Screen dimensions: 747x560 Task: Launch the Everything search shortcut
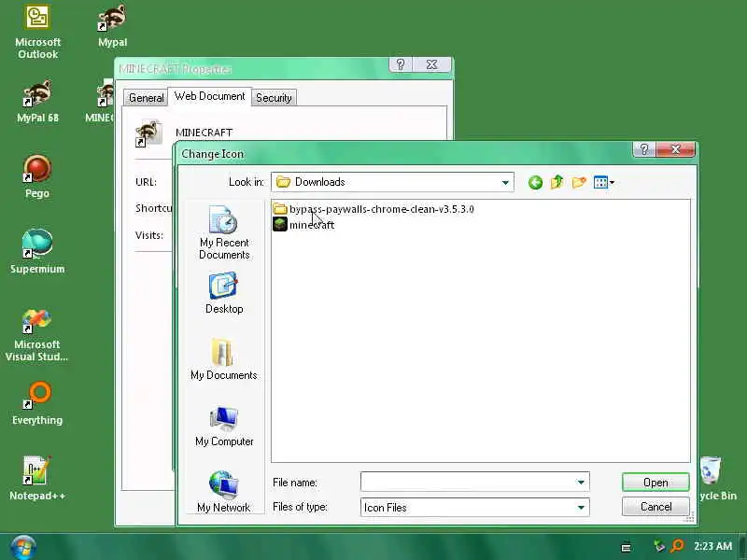click(37, 403)
